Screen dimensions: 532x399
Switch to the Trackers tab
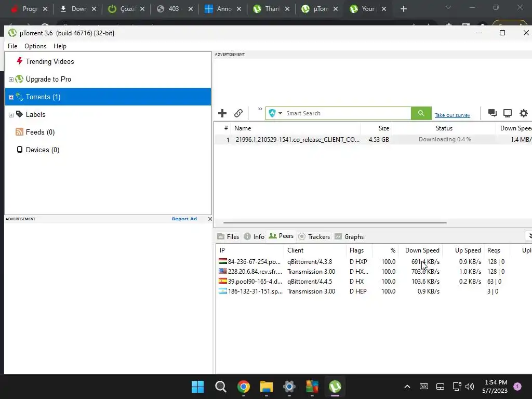pyautogui.click(x=314, y=236)
